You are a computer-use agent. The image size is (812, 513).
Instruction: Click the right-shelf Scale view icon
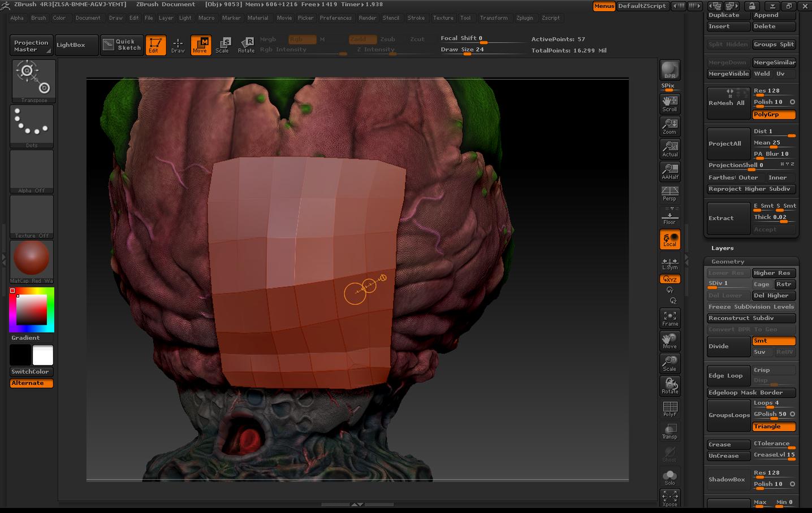click(x=670, y=363)
